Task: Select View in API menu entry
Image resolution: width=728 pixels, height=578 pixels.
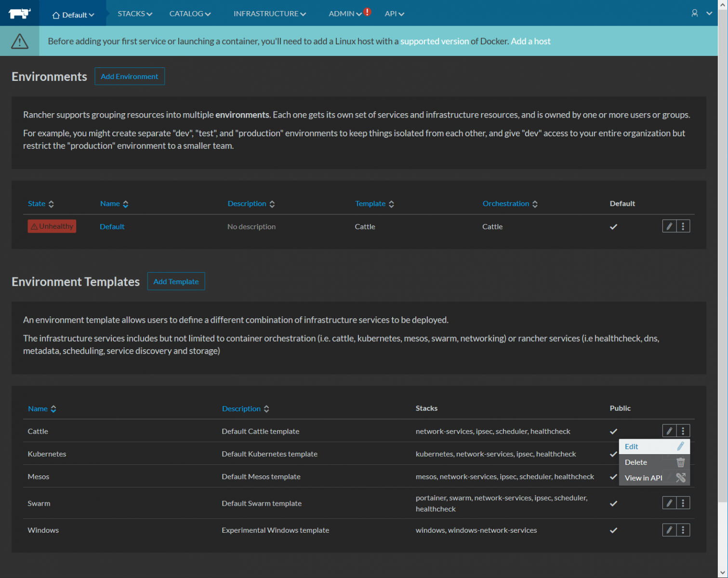Action: coord(654,478)
